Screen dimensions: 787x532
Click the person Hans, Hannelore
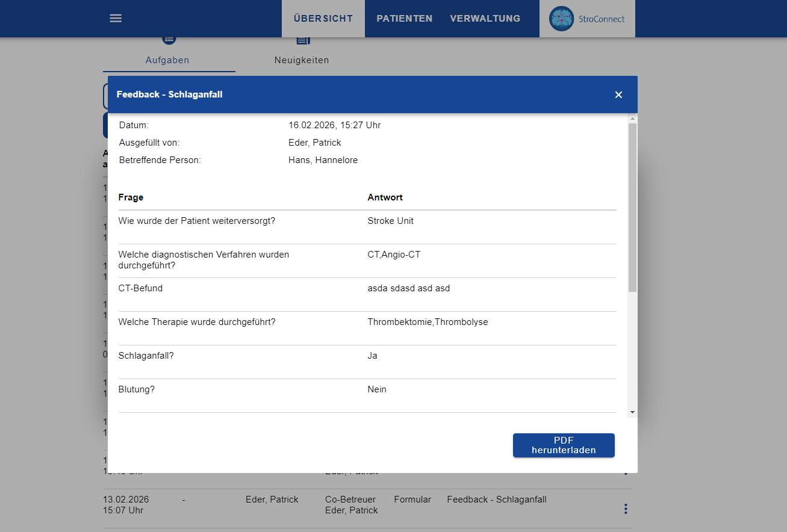click(x=323, y=160)
